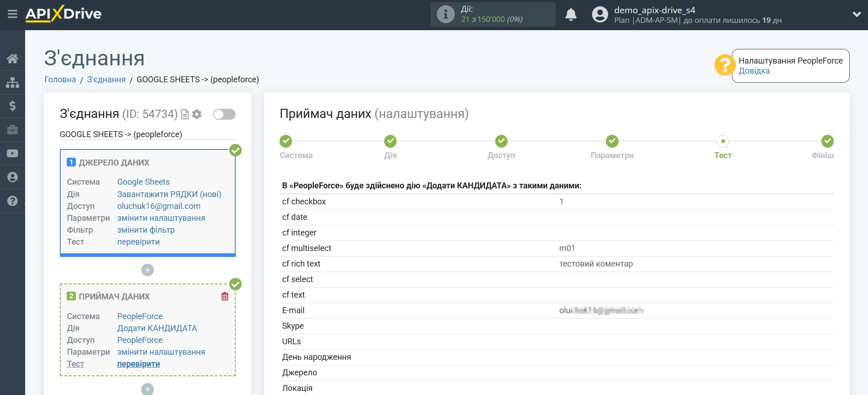The width and height of the screenshot is (868, 395).
Task: Click the oluchuk16@gmail.com access link
Action: [x=159, y=206]
